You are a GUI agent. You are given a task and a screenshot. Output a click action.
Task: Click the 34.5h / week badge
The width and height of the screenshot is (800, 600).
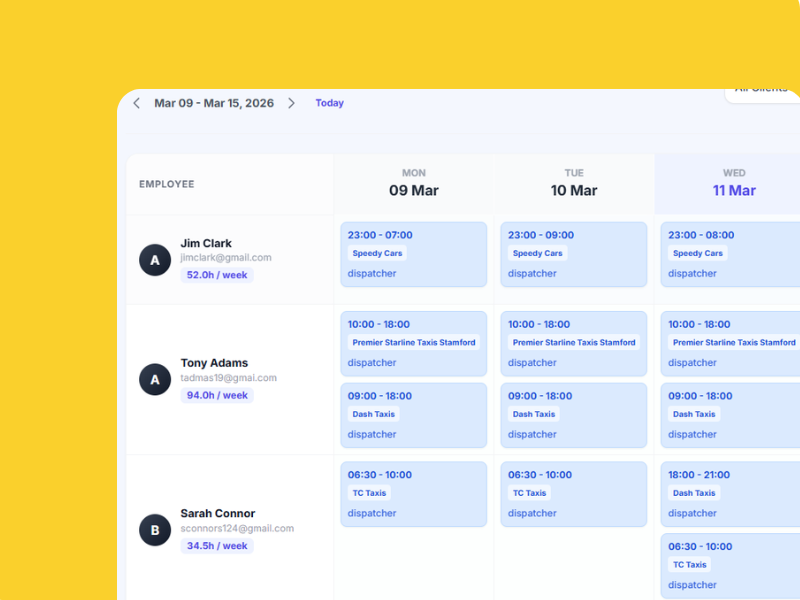pos(217,546)
